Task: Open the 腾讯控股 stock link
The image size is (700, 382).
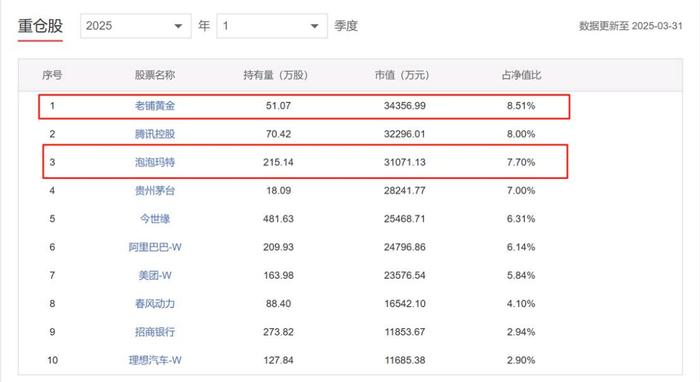Action: pyautogui.click(x=155, y=134)
